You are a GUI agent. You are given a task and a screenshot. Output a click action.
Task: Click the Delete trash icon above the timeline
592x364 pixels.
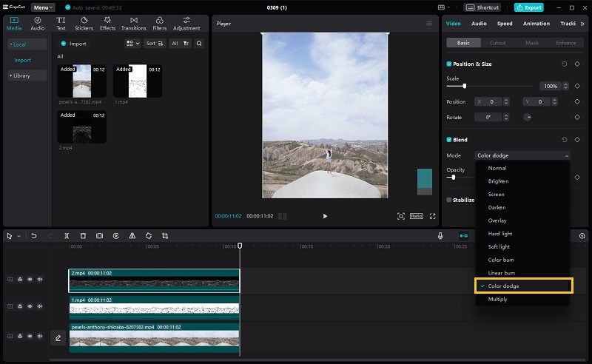pyautogui.click(x=83, y=236)
